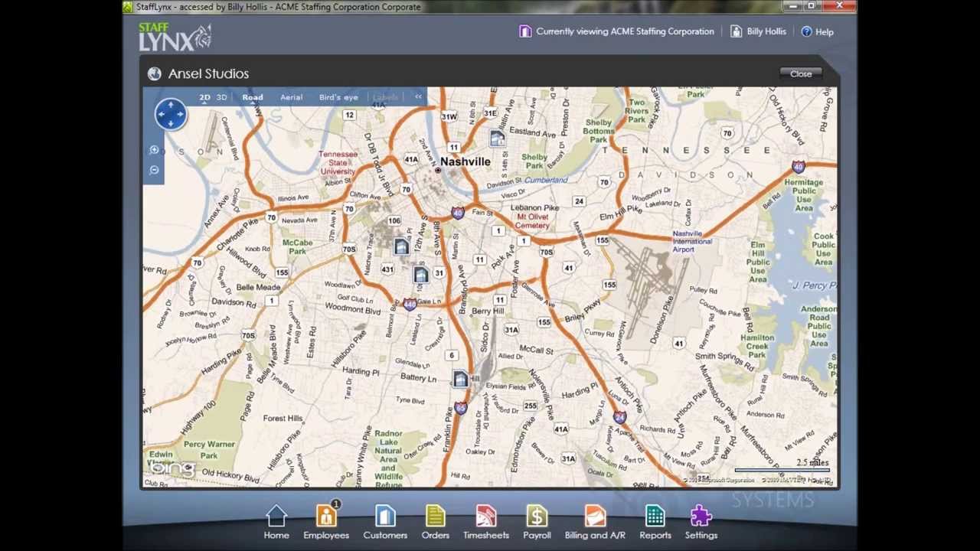This screenshot has width=980, height=551.
Task: Click the Belle Meade map label
Action: [258, 287]
